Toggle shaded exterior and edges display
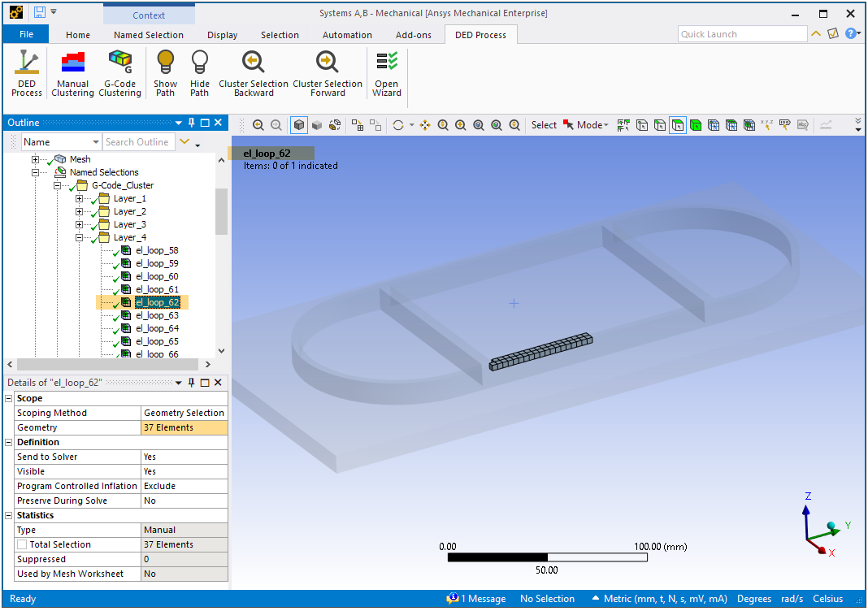Viewport: 868px width, 611px height. coord(299,125)
